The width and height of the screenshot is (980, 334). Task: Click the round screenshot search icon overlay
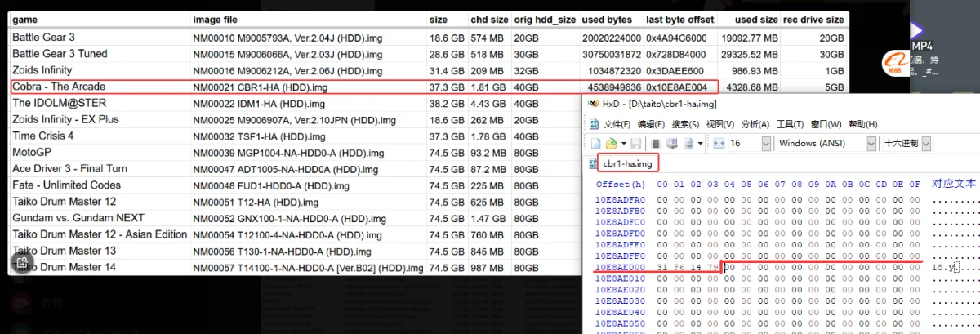click(23, 262)
